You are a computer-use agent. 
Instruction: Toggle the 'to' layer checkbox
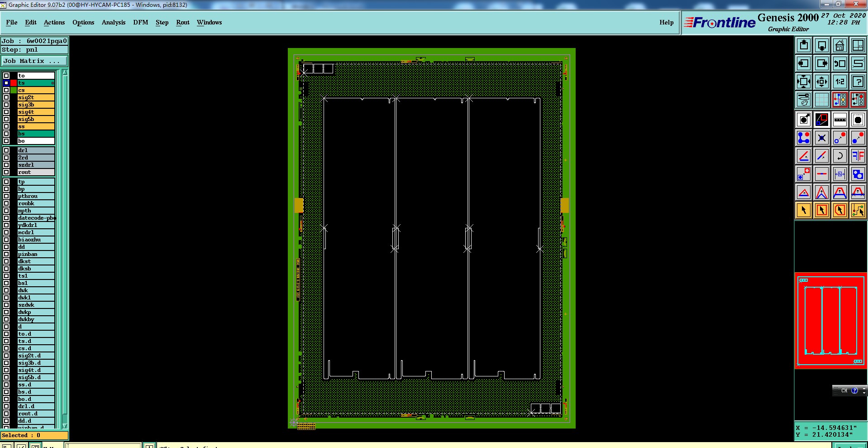tap(6, 76)
